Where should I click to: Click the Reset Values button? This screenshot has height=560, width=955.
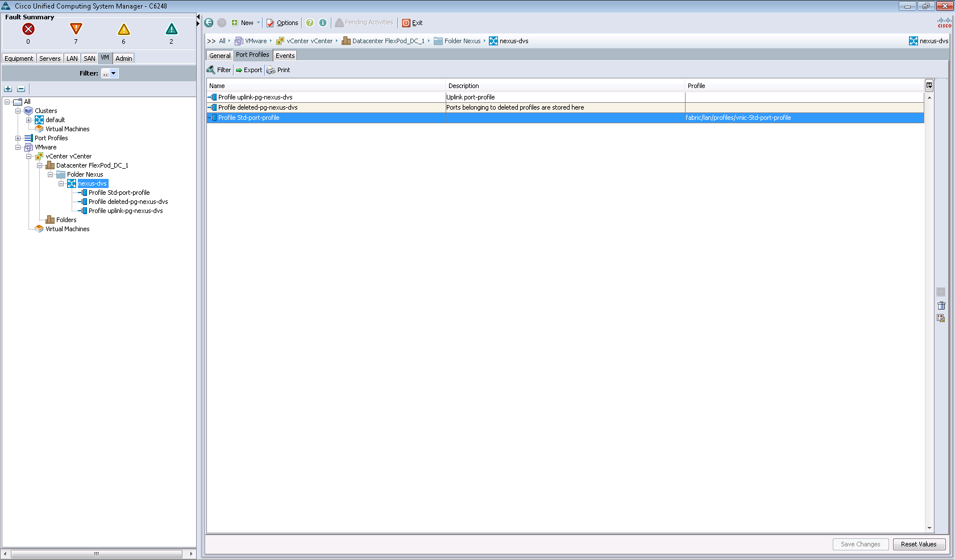pyautogui.click(x=919, y=544)
